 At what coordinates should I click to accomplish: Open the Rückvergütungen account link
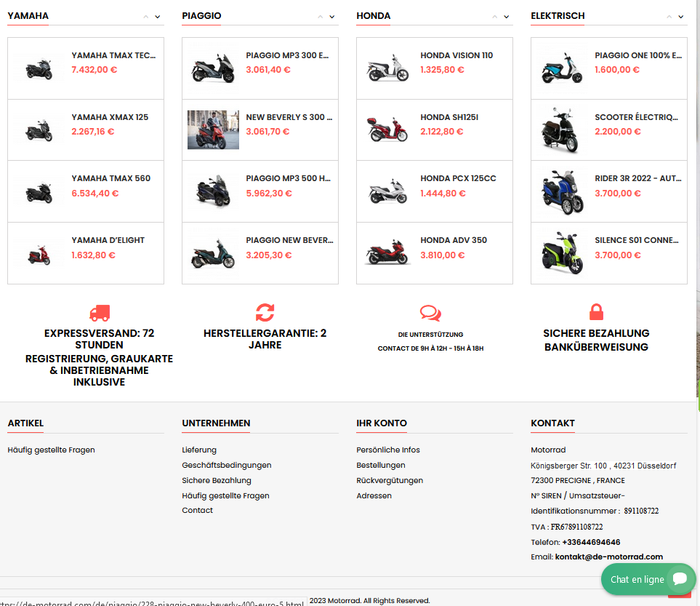tap(390, 480)
